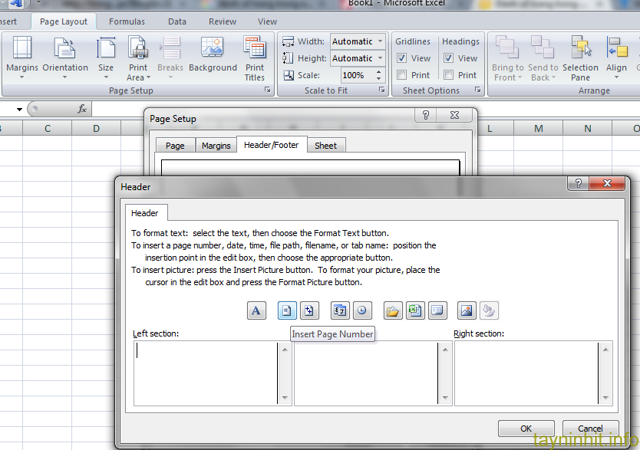Click the Insert Picture button
This screenshot has width=640, height=450.
(466, 311)
